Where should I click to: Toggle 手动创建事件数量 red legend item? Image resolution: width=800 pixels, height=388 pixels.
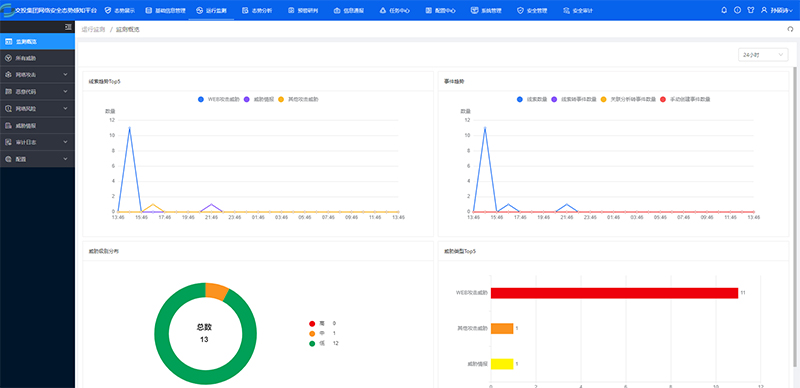click(x=685, y=99)
